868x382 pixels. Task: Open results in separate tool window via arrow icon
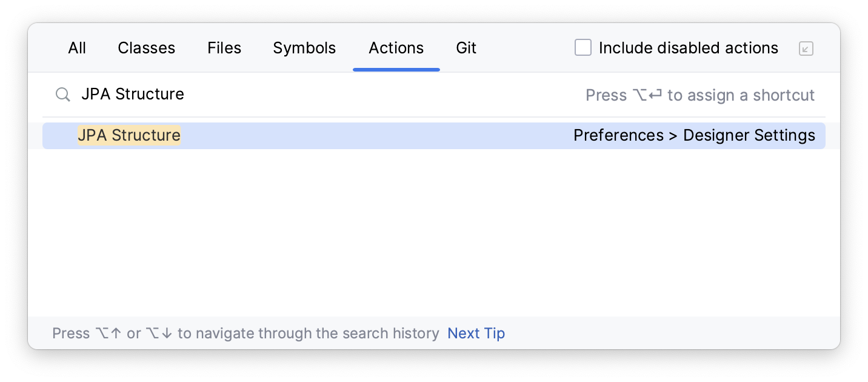(806, 48)
